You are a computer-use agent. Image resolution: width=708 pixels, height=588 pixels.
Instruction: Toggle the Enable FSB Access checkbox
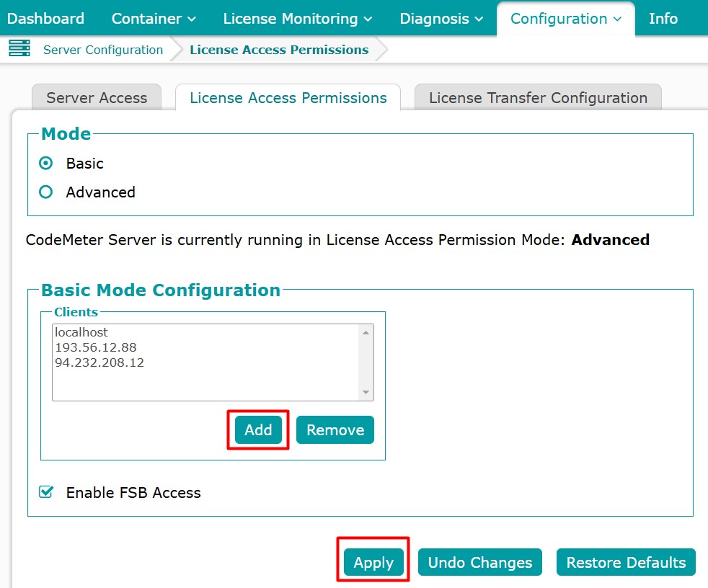point(46,493)
